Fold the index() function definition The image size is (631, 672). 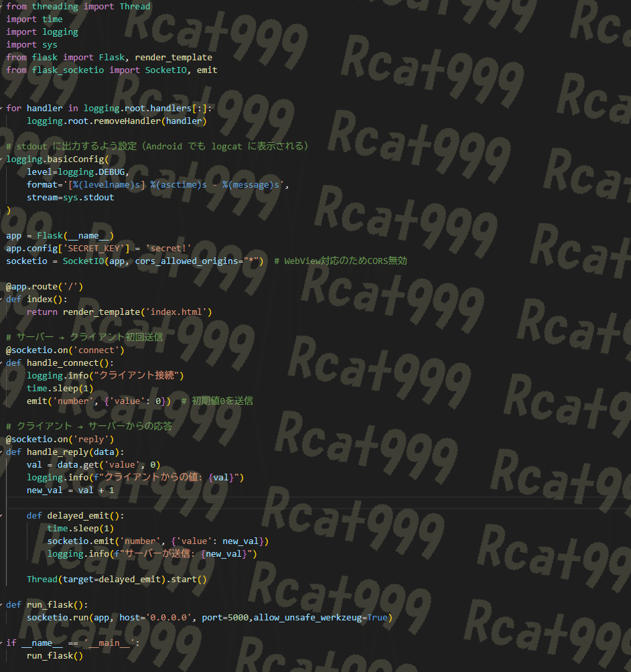[x=3, y=299]
